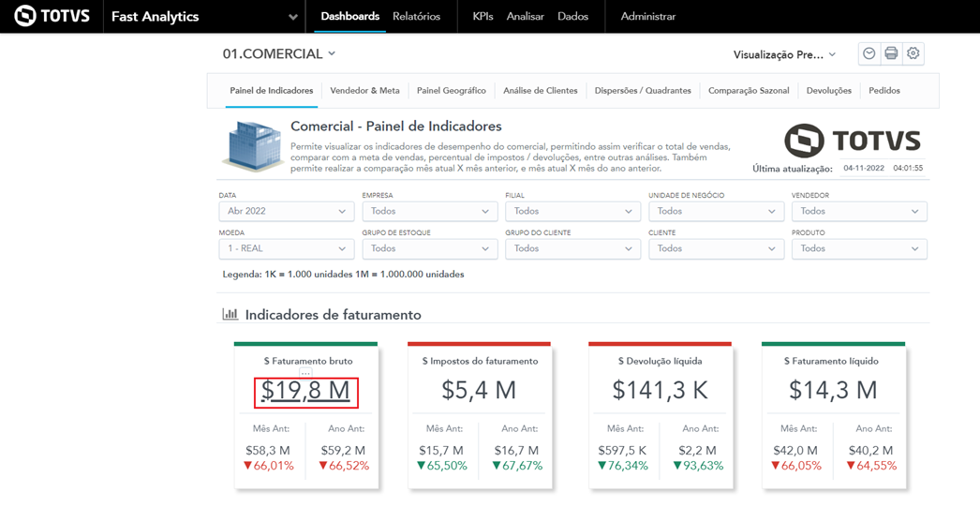980x507 pixels.
Task: Click the 04:01:55 update time
Action: [908, 169]
